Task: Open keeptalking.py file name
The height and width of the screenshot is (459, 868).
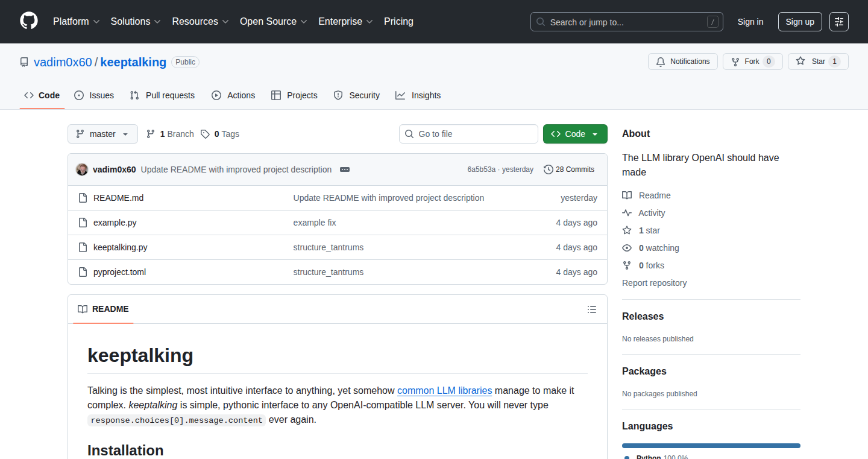Action: tap(121, 247)
